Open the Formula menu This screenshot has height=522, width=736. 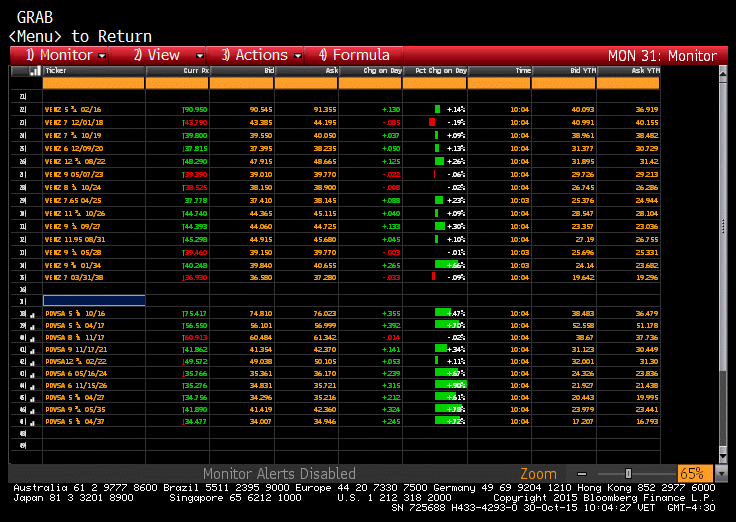(x=354, y=55)
